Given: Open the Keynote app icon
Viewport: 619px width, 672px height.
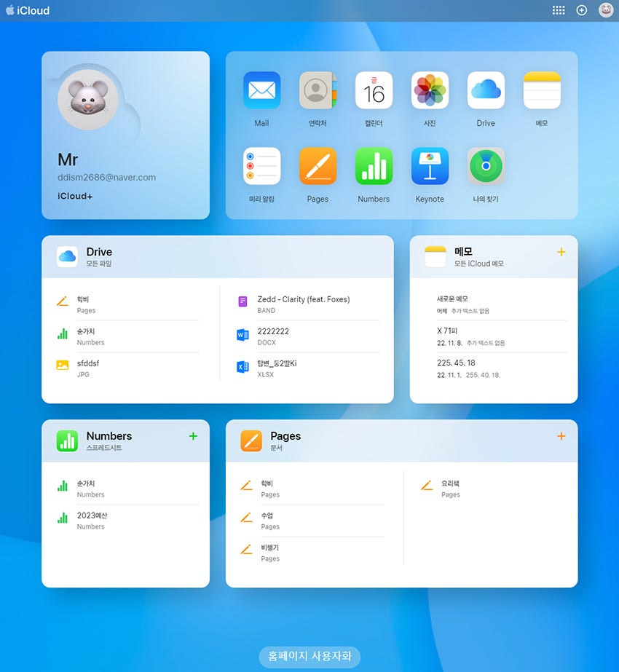Looking at the screenshot, I should click(430, 166).
